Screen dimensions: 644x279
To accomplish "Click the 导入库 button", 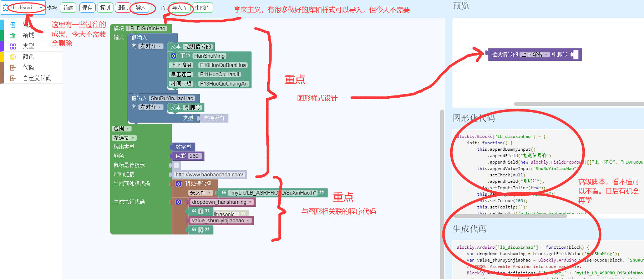I will pos(179,7).
